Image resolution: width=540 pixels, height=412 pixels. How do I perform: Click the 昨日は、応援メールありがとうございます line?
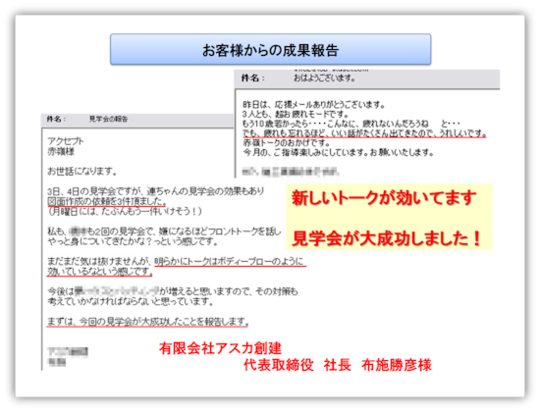pos(313,104)
